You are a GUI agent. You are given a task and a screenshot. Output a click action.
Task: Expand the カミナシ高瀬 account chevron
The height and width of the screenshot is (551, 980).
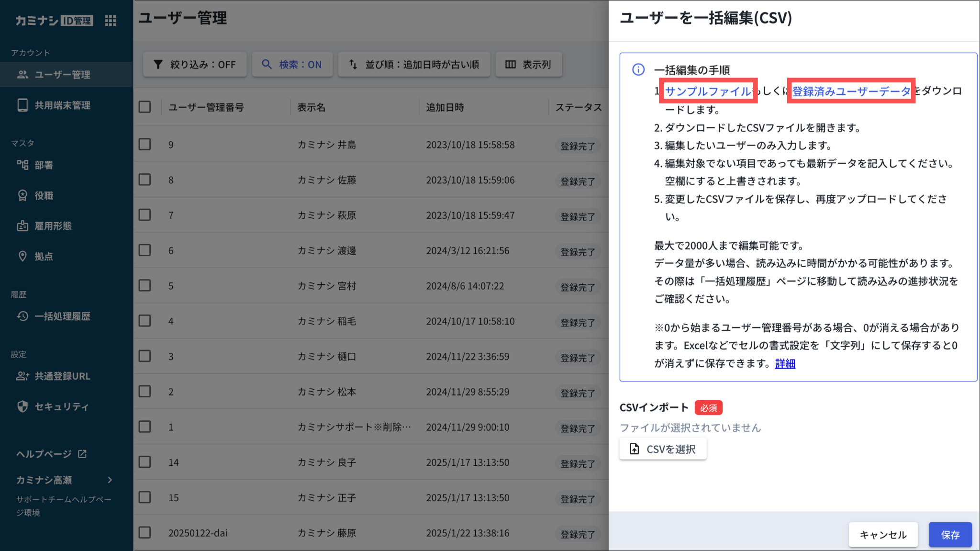[x=110, y=480]
